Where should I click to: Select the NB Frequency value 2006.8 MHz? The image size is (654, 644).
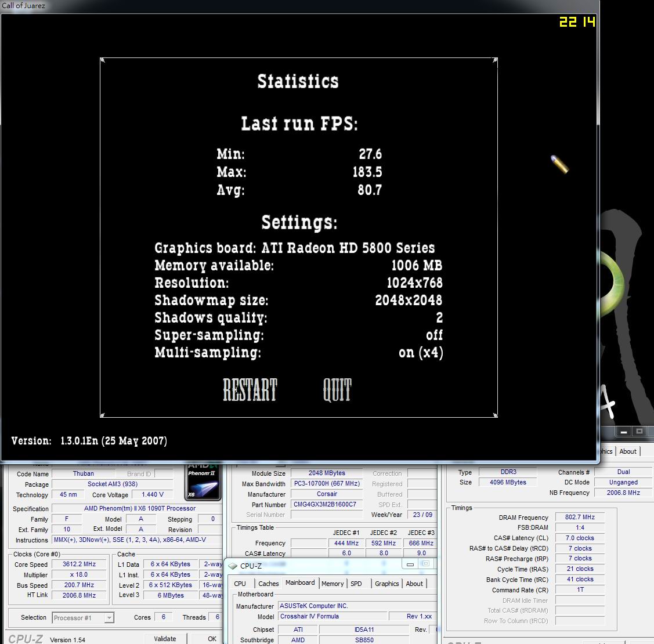[624, 493]
